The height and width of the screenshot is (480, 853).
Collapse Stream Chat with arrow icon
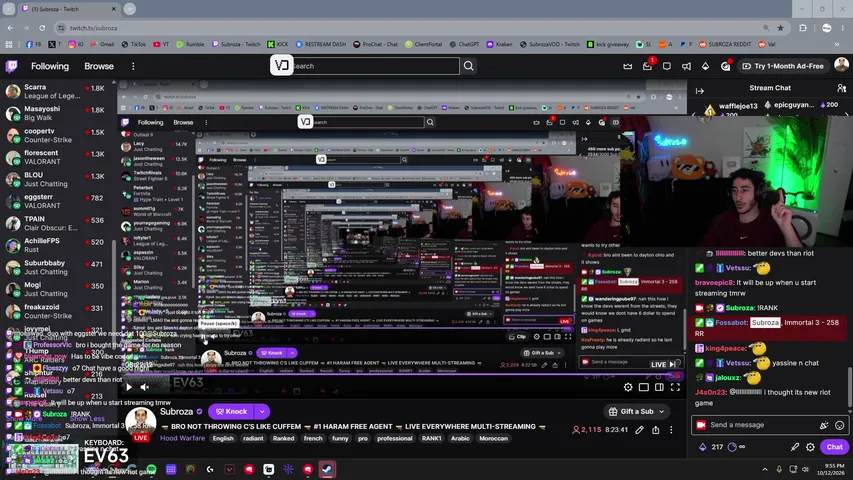(x=700, y=91)
